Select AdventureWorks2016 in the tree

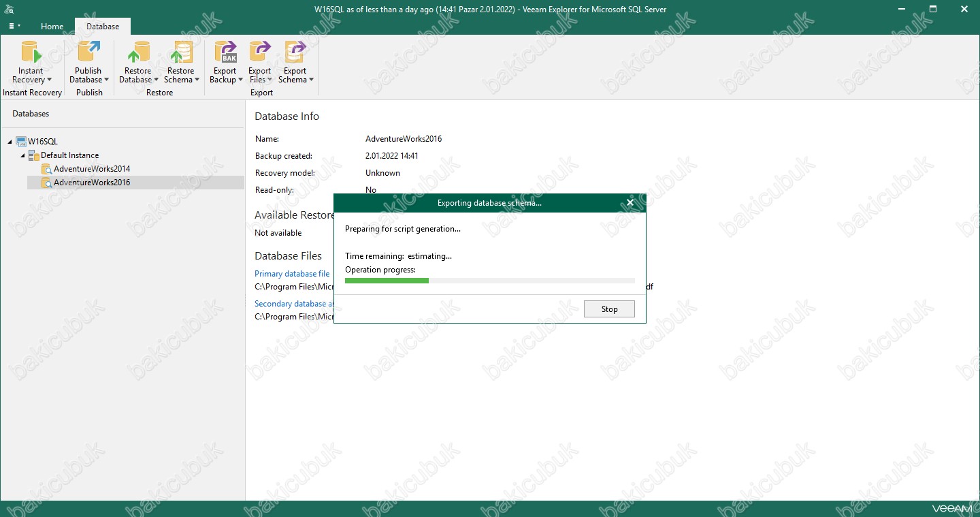(x=92, y=183)
